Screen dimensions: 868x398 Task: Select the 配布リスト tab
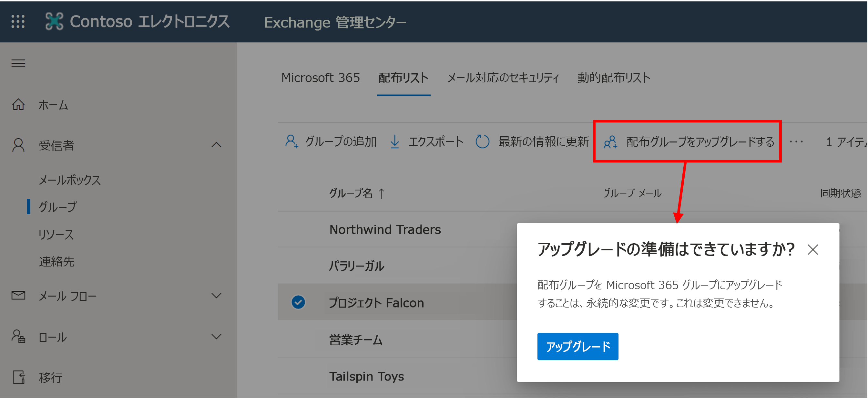point(403,78)
